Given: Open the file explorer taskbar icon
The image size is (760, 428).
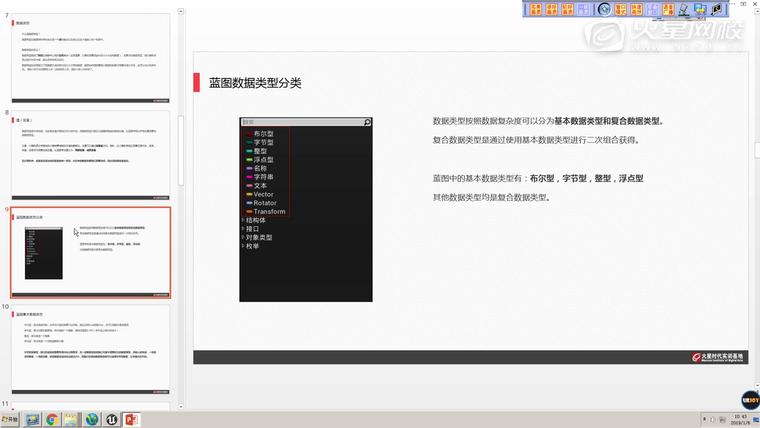Looking at the screenshot, I should click(72, 419).
